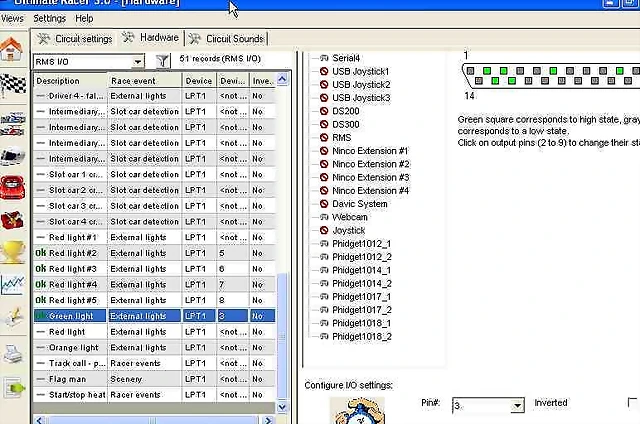Click the Device column header
The height and width of the screenshot is (424, 640).
click(x=199, y=81)
